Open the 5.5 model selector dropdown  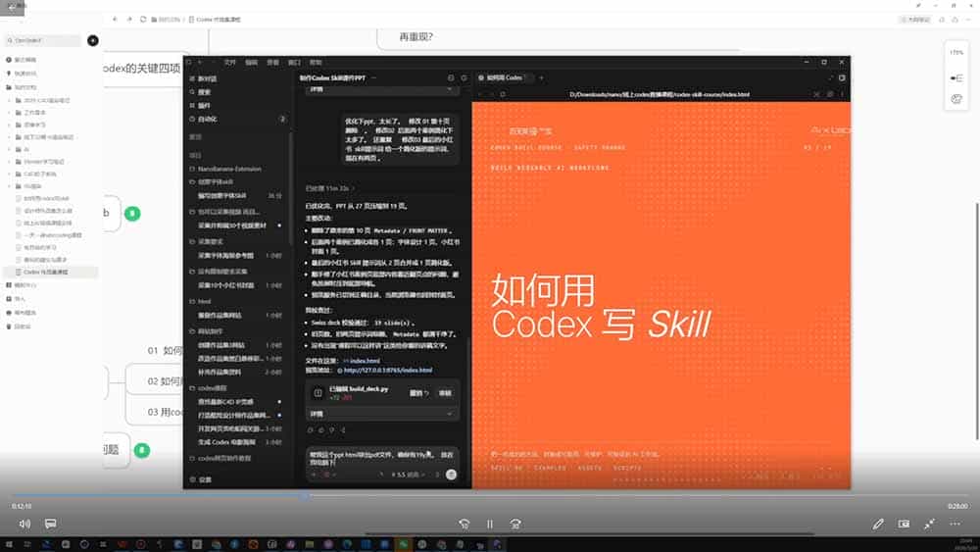coord(408,476)
